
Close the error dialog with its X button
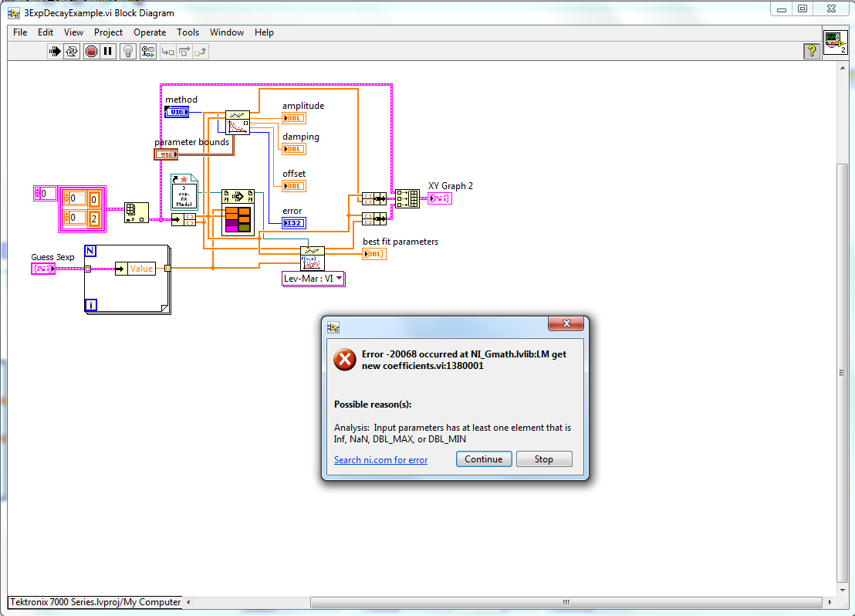click(x=566, y=323)
